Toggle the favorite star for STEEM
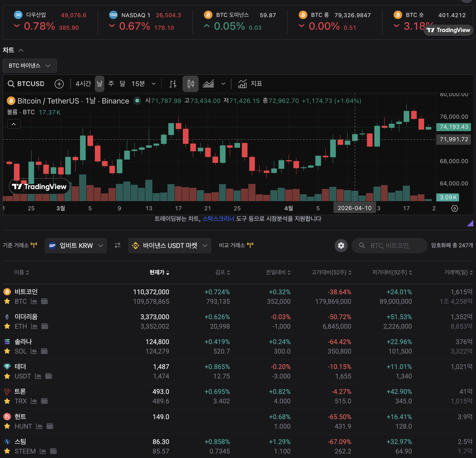 [x=7, y=451]
